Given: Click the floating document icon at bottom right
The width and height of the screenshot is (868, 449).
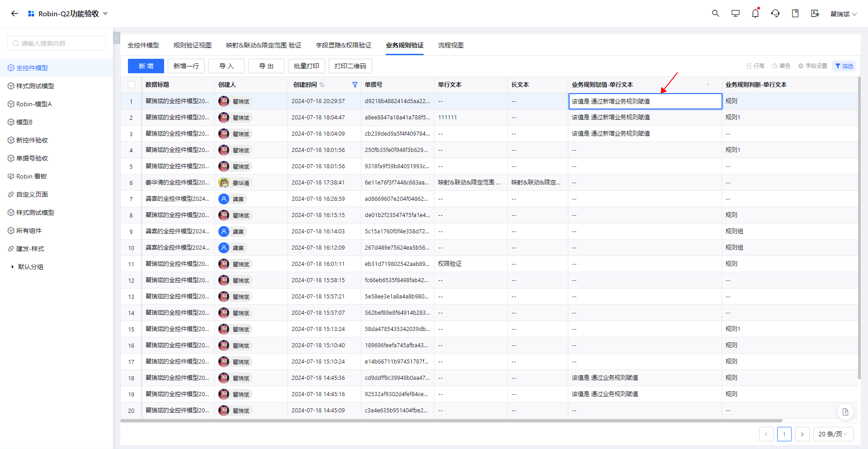Looking at the screenshot, I should click(x=845, y=412).
